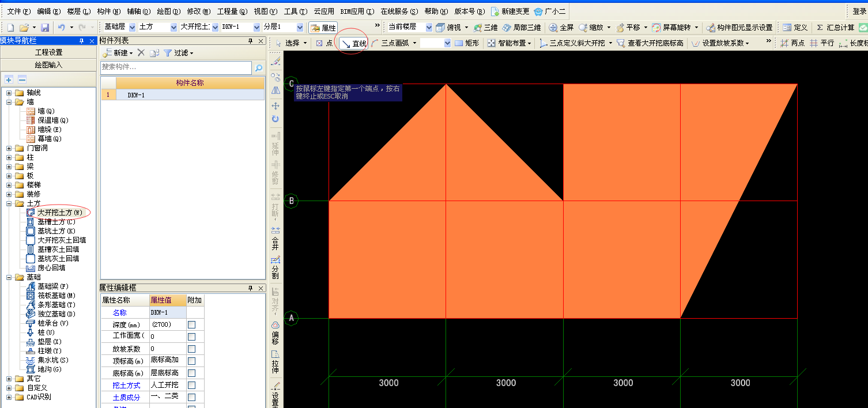Choose the 矩形 rectangle tool
The width and height of the screenshot is (868, 408).
pyautogui.click(x=467, y=43)
